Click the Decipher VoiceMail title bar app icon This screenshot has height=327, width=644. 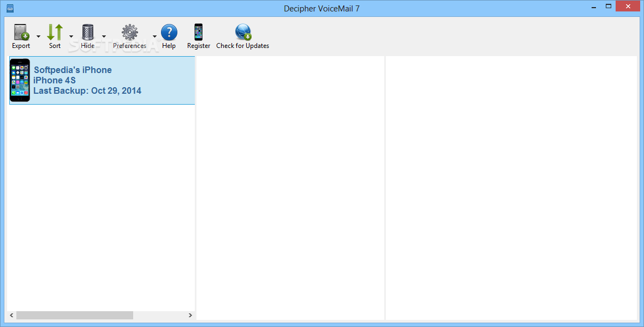(x=10, y=9)
